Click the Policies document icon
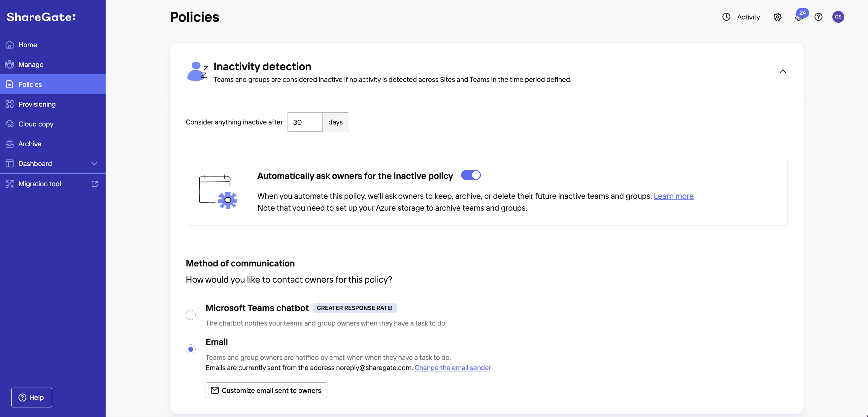This screenshot has width=868, height=417. (x=10, y=84)
